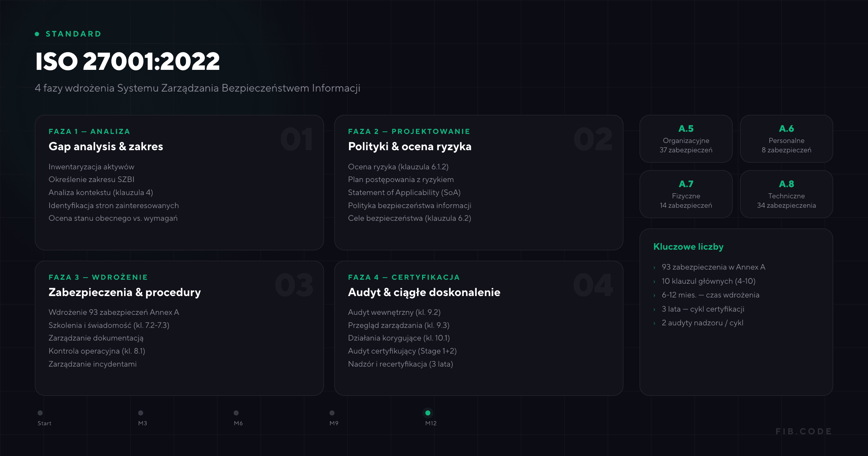
Task: Click chevron beside 93 zabezpieczenia w Annex A
Action: pos(654,268)
